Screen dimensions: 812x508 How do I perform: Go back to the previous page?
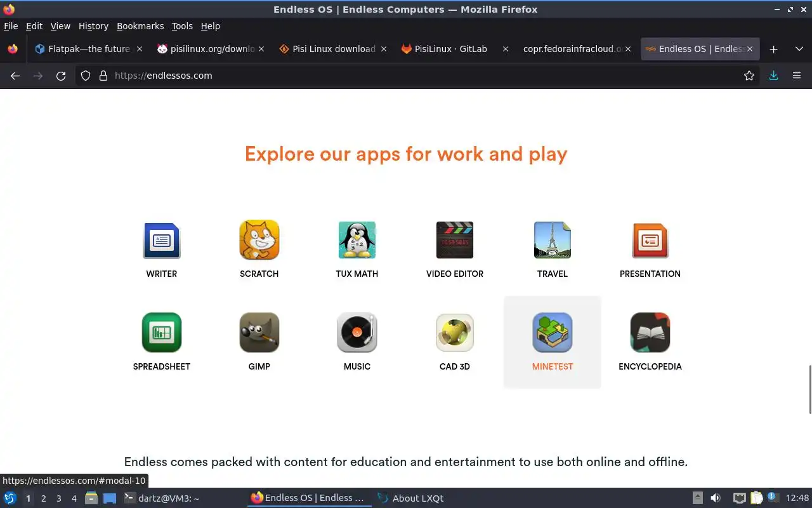tap(15, 76)
